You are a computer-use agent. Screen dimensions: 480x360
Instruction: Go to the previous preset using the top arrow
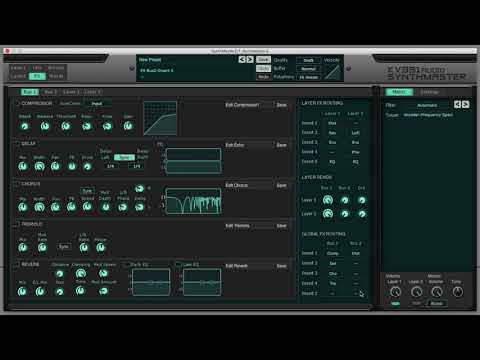click(x=242, y=60)
